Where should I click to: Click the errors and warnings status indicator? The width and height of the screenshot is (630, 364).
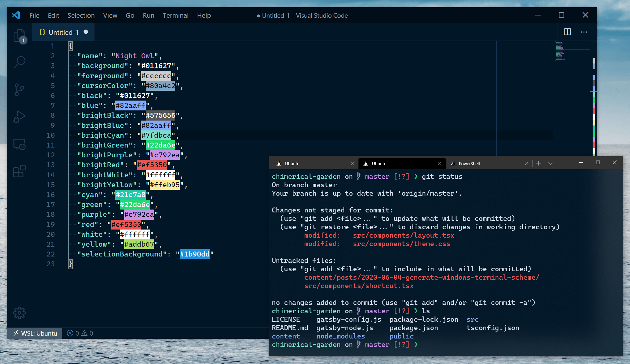coord(80,333)
